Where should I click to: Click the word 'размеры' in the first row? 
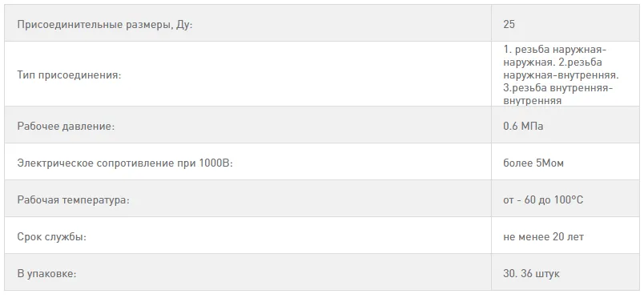click(148, 25)
